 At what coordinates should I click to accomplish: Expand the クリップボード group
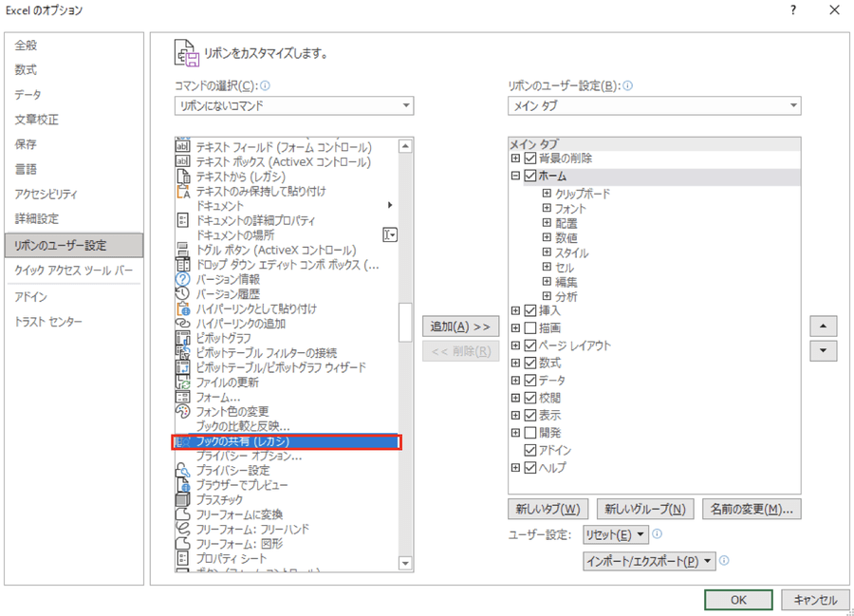tap(547, 194)
